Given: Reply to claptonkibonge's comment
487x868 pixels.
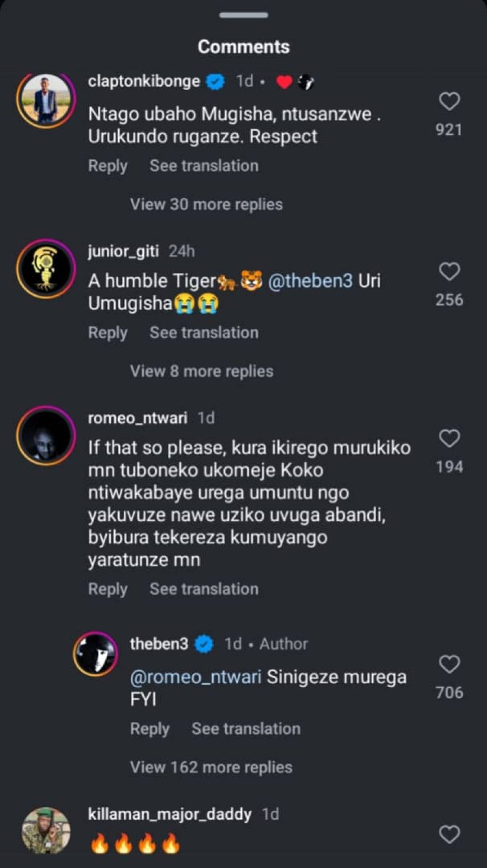Looking at the screenshot, I should coord(107,166).
